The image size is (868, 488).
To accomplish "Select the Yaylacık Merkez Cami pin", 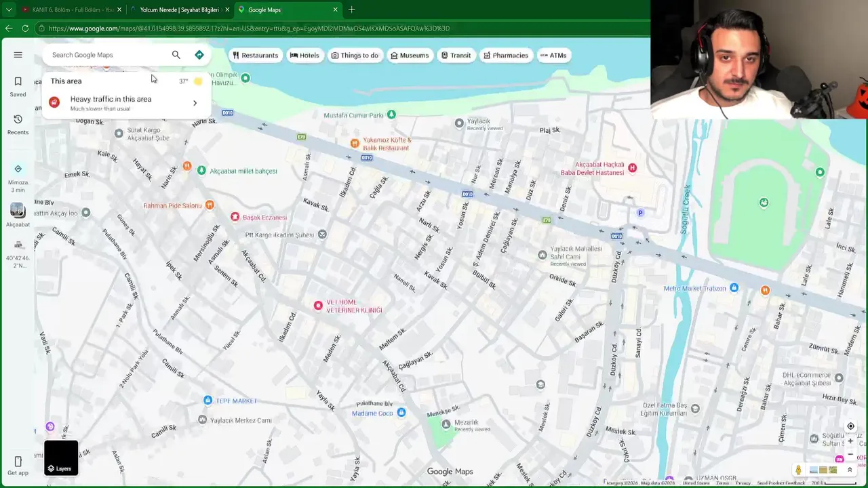I will pyautogui.click(x=202, y=420).
